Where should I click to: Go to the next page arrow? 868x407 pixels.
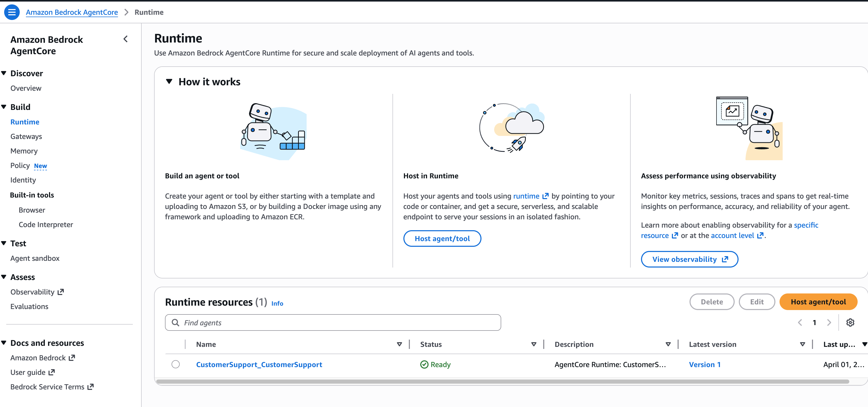coord(829,322)
